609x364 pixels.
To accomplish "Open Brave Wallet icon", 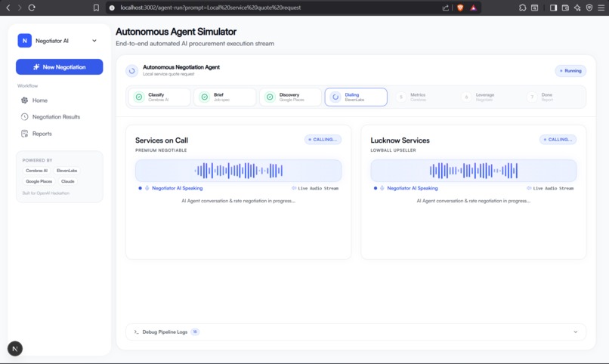I will click(x=565, y=8).
